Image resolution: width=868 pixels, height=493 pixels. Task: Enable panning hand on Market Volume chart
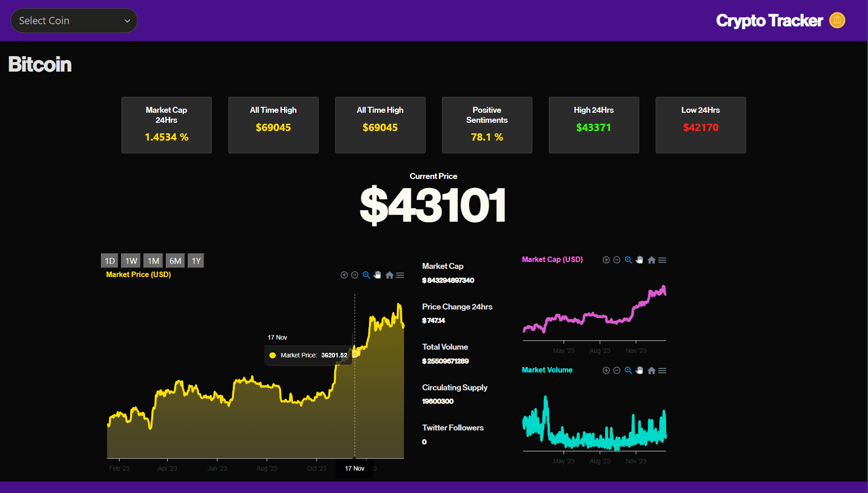pos(639,370)
